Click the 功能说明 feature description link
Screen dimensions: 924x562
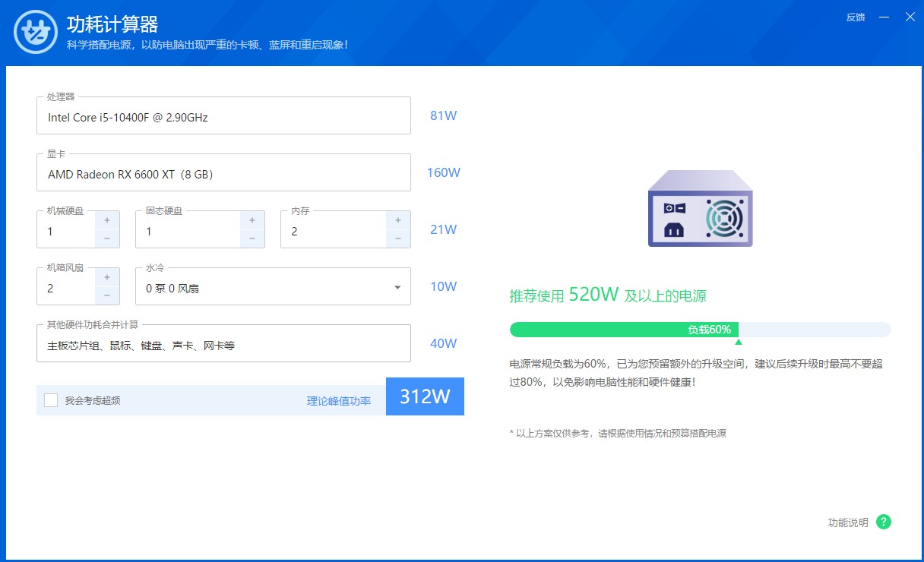point(847,523)
